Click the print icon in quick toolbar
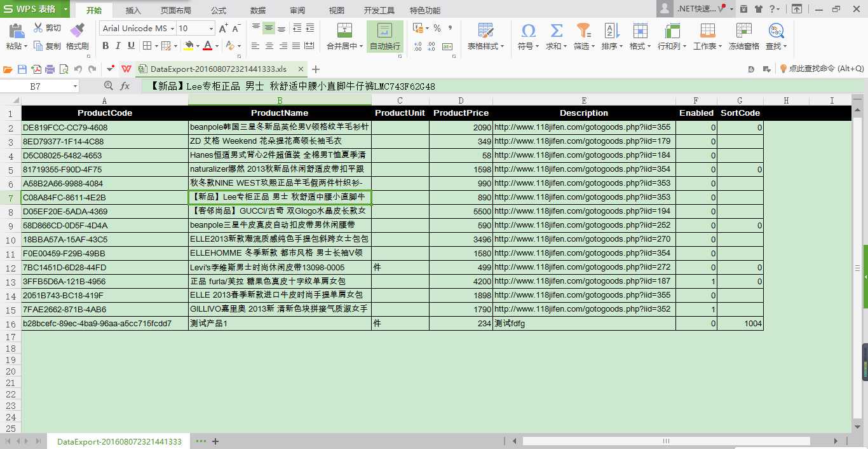Screen dimensions: 868x449 pos(50,69)
